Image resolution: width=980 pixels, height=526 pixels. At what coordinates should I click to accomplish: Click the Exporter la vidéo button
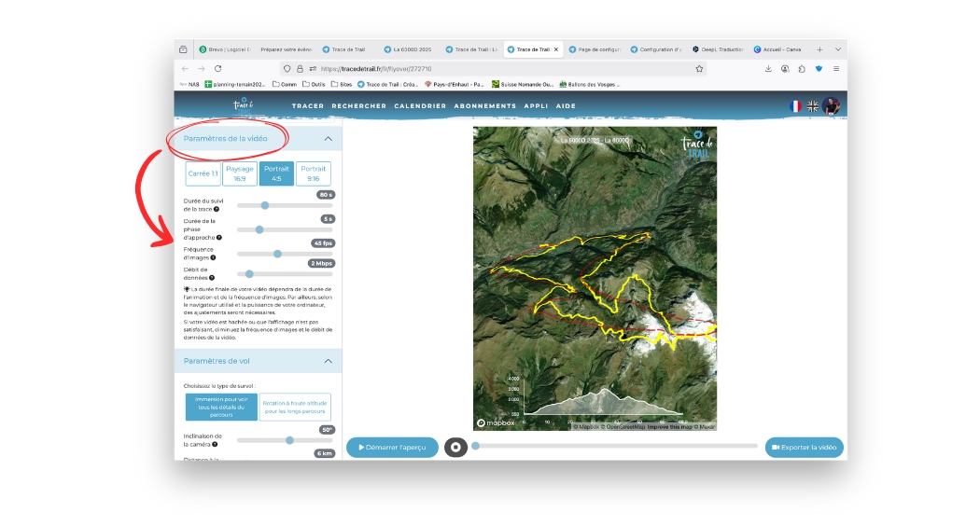(804, 448)
